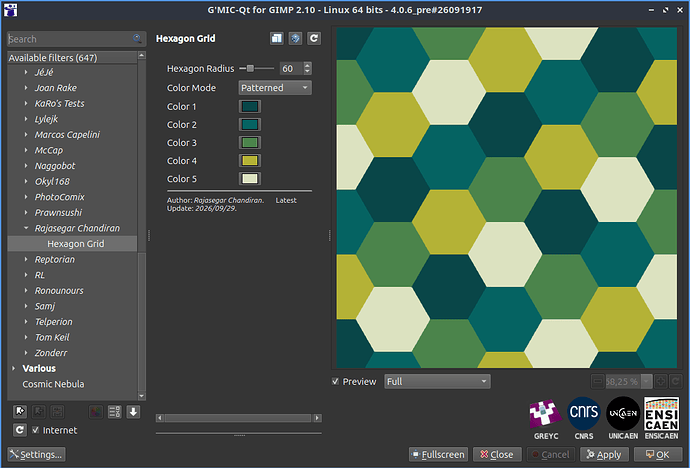Expand the Zonderr folder

(26, 353)
